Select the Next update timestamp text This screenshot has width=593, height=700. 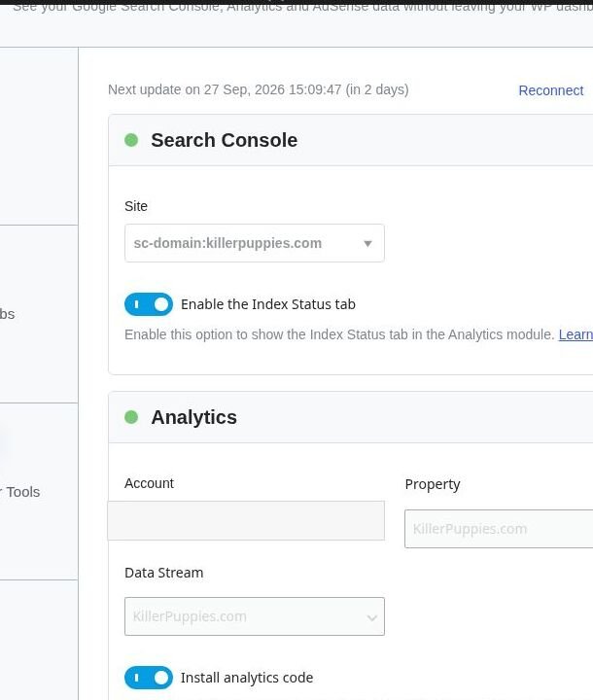(x=258, y=89)
